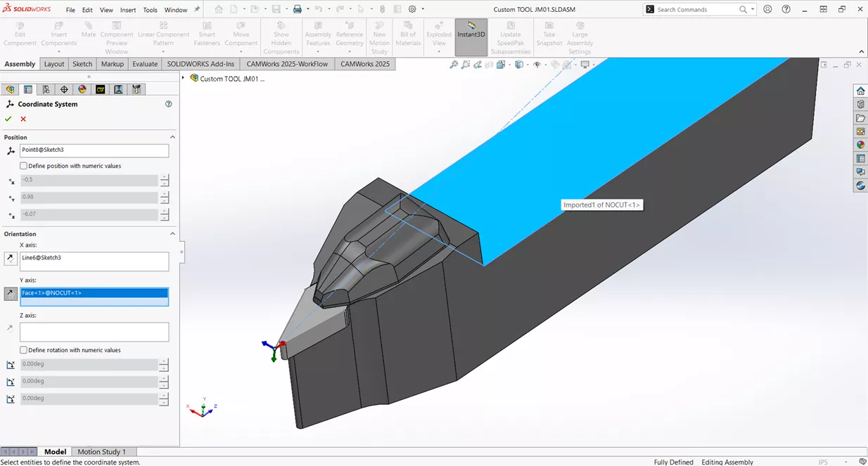
Task: Select the Smart Fasteners tool
Action: pos(207,34)
